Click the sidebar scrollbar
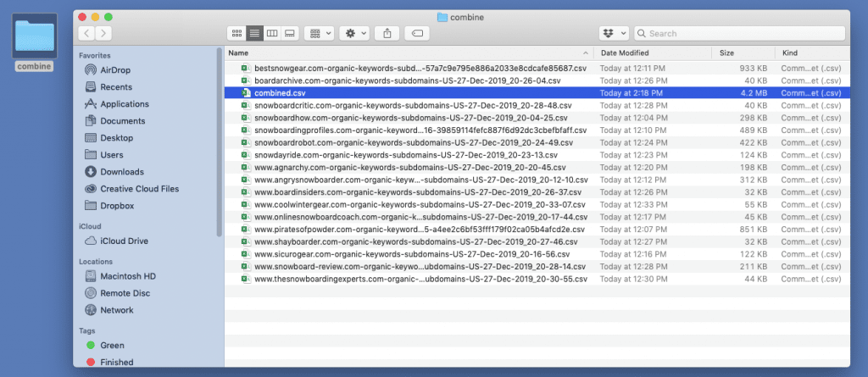Image resolution: width=868 pixels, height=377 pixels. 220,141
